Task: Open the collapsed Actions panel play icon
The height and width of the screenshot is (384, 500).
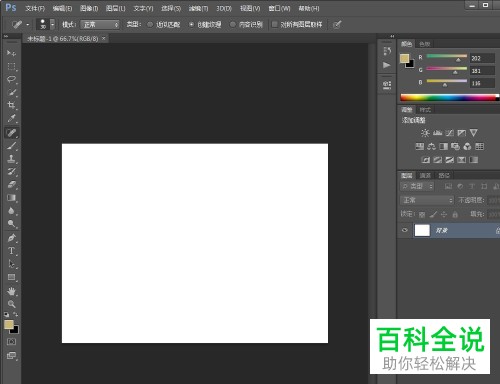Action: pos(387,65)
